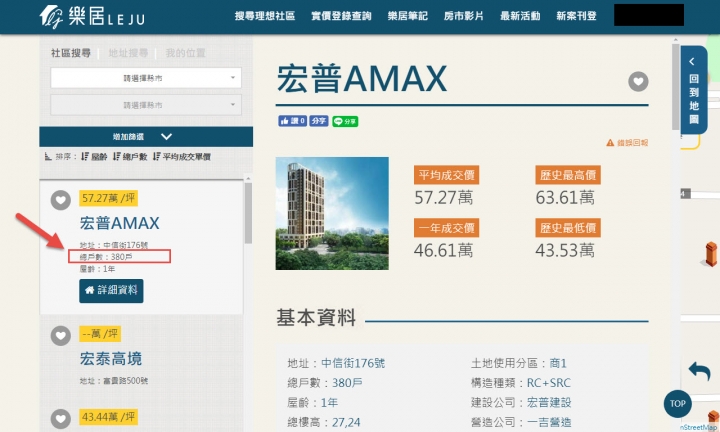Open 實價登錄查詢 in the navigation menu
This screenshot has height=432, width=720.
[x=341, y=16]
